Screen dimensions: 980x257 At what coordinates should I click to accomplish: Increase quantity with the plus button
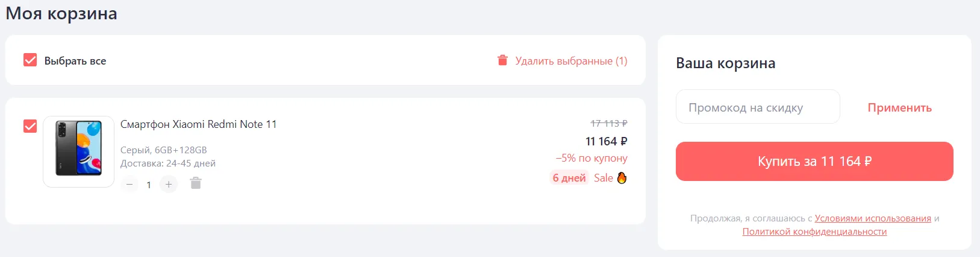tap(169, 184)
